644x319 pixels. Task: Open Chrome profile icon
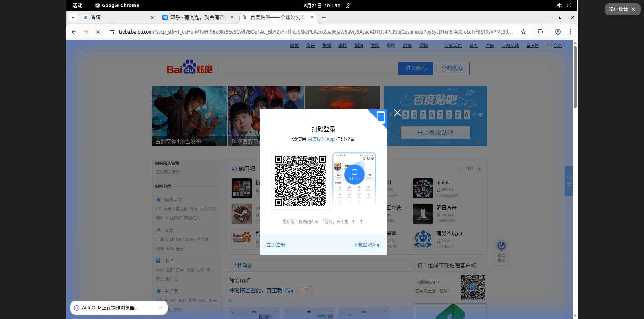click(x=558, y=32)
